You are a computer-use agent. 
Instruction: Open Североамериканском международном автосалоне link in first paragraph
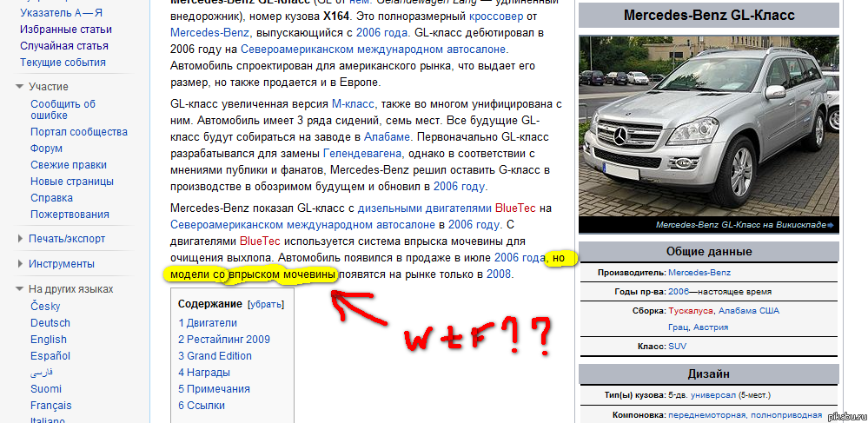point(374,50)
